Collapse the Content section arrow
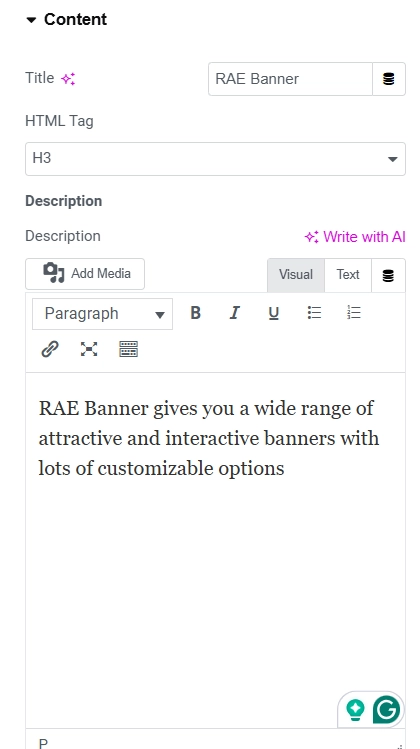The image size is (420, 749). click(32, 20)
